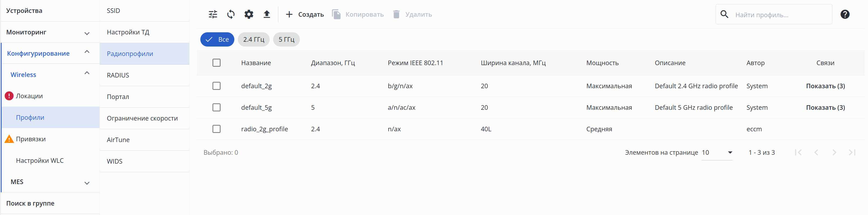Filter profiles by 5 ГГц chip

[x=286, y=39]
